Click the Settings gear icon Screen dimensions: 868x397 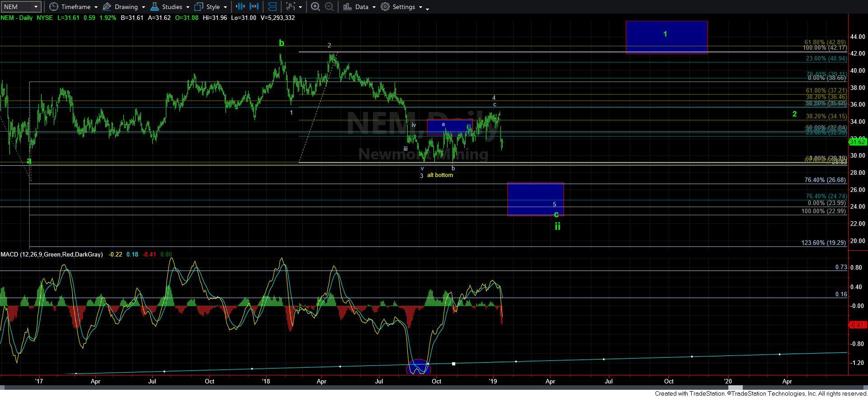pos(385,7)
